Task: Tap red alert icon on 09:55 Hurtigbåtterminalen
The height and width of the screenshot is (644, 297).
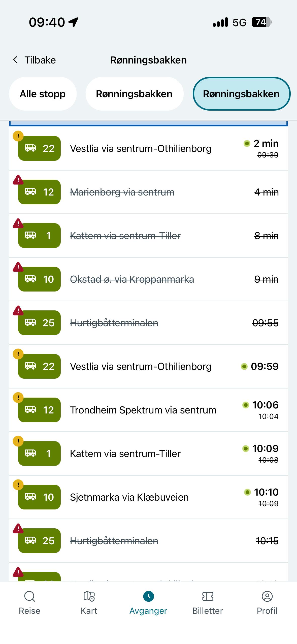Action: click(x=18, y=311)
